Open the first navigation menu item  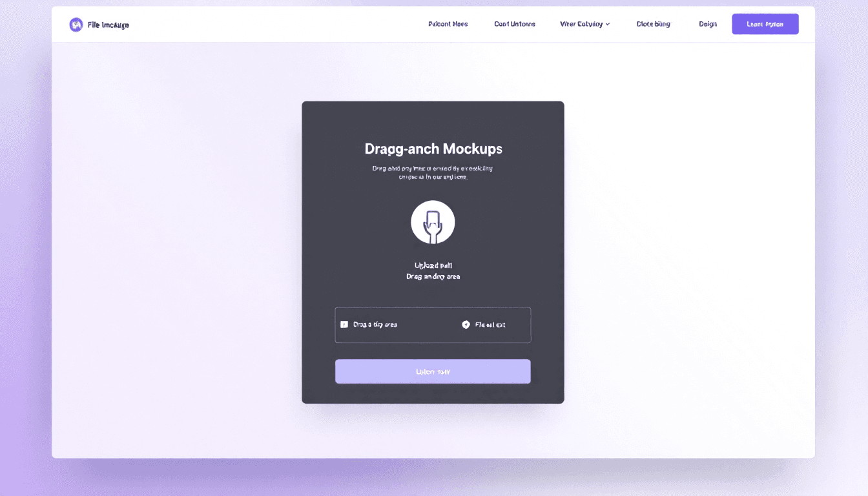[448, 24]
